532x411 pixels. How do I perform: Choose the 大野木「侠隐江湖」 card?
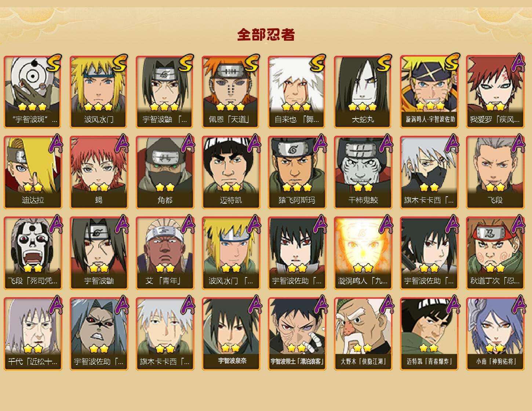(x=363, y=334)
